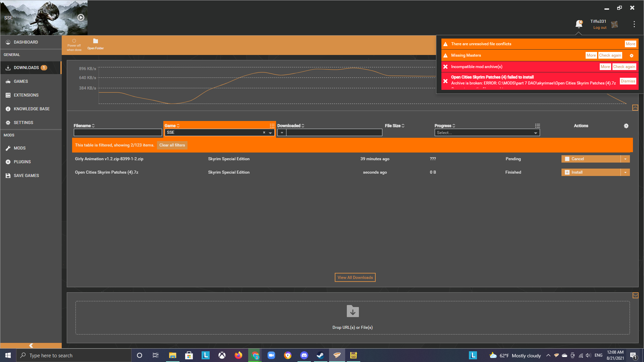644x362 pixels.
Task: Open the three-dot global menu
Action: (634, 24)
